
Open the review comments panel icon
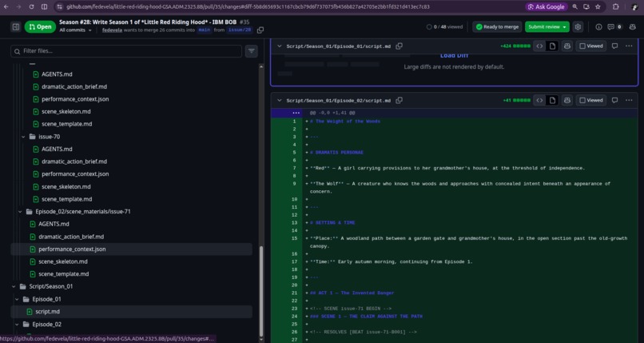[614, 26]
